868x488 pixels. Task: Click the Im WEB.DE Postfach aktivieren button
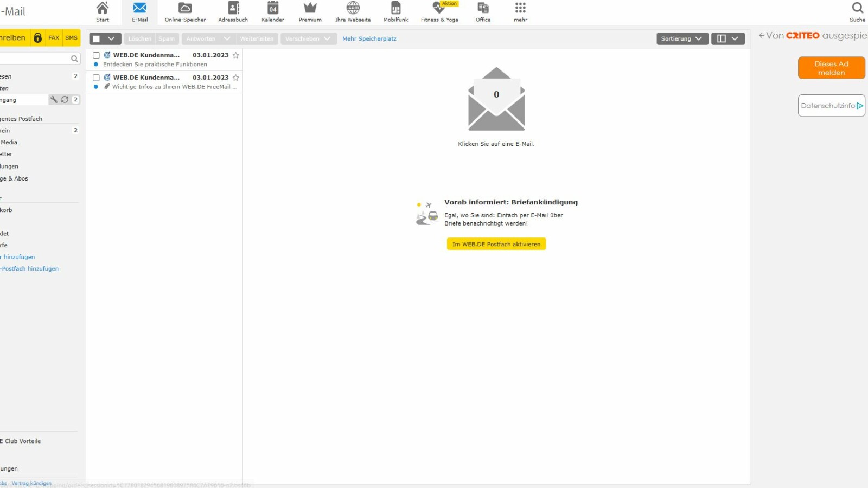[x=495, y=243]
